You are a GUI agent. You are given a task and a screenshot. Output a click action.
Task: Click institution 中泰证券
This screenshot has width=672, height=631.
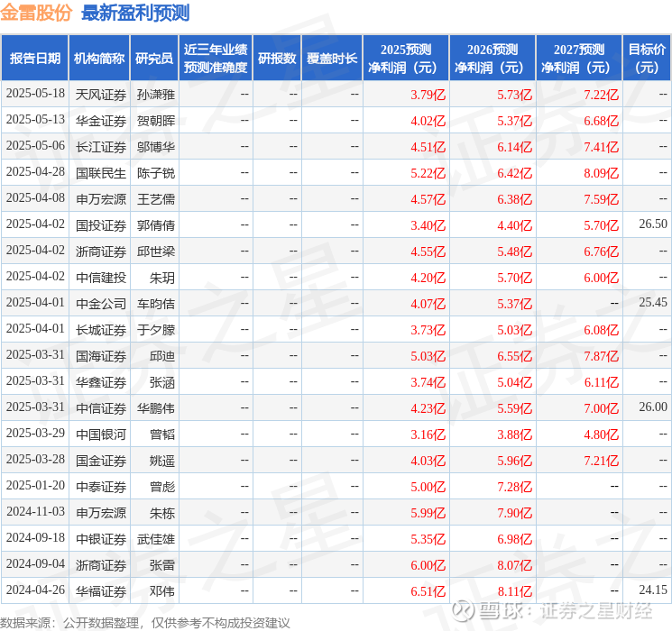pos(101,486)
